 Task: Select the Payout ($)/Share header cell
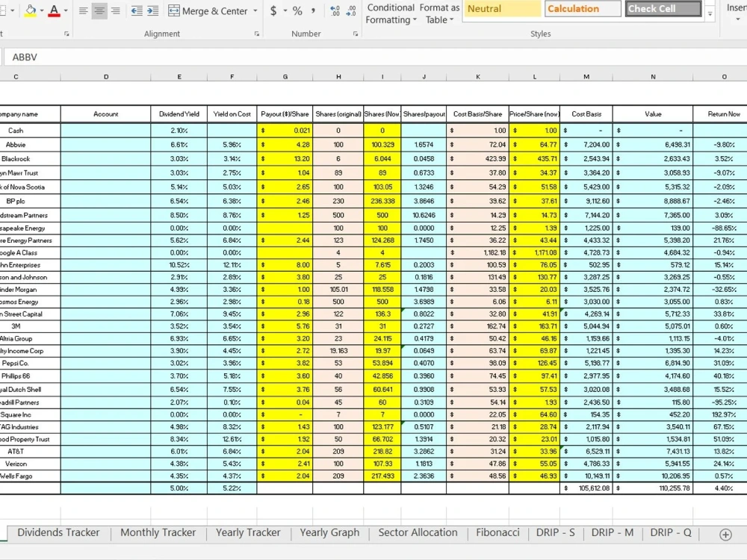point(285,114)
